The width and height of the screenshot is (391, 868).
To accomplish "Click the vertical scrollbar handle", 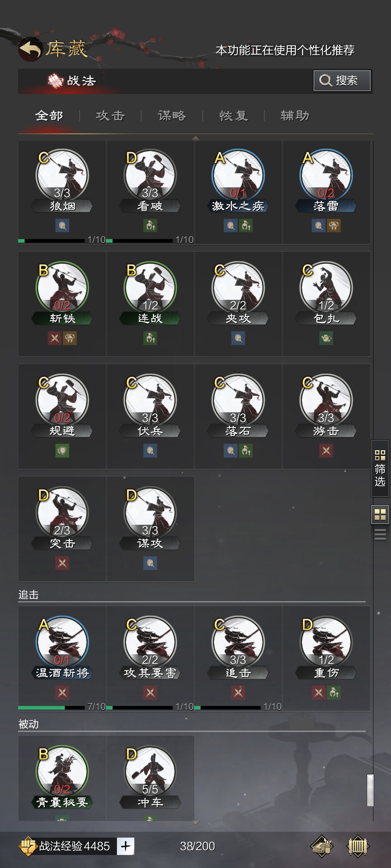I will pos(370,790).
